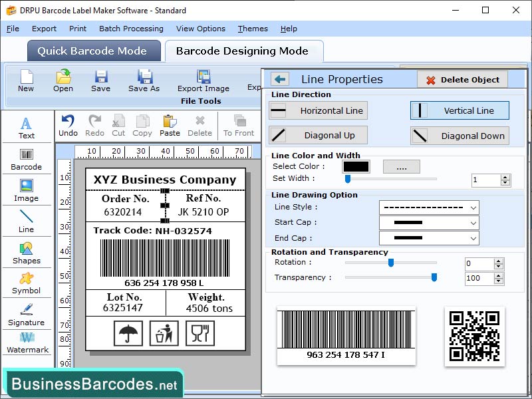Switch line direction to Vertical Line
The width and height of the screenshot is (532, 399).
coord(460,110)
